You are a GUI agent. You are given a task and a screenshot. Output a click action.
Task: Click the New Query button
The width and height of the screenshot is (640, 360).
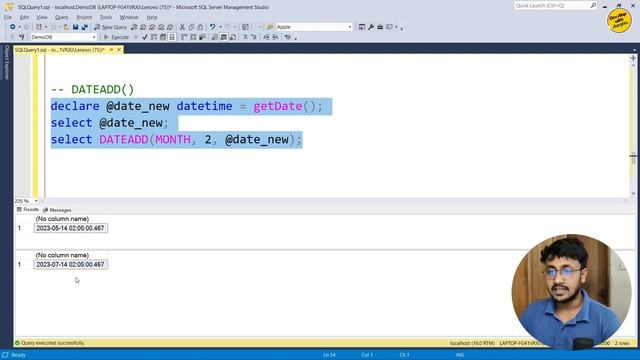click(111, 27)
